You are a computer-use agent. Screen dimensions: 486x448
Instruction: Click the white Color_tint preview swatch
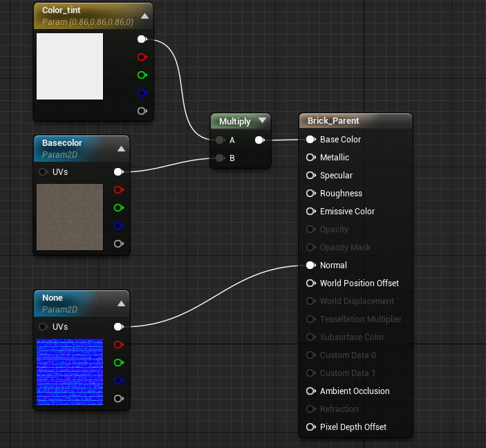pos(70,66)
